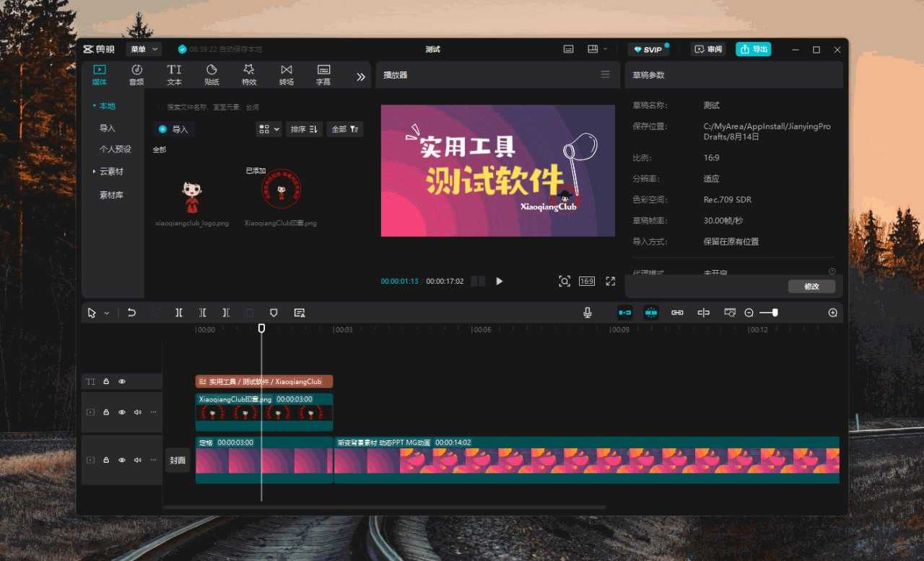
Task: Switch to the 转场 transitions tab
Action: pyautogui.click(x=287, y=74)
